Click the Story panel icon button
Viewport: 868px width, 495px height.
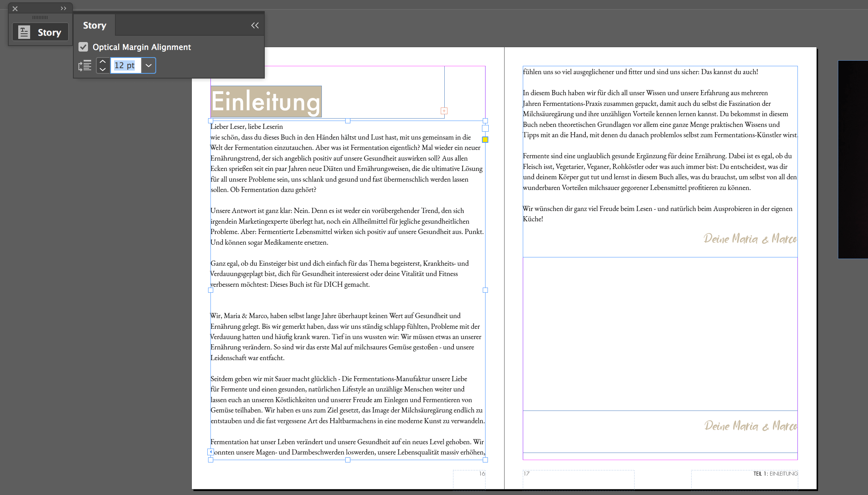[x=40, y=32]
